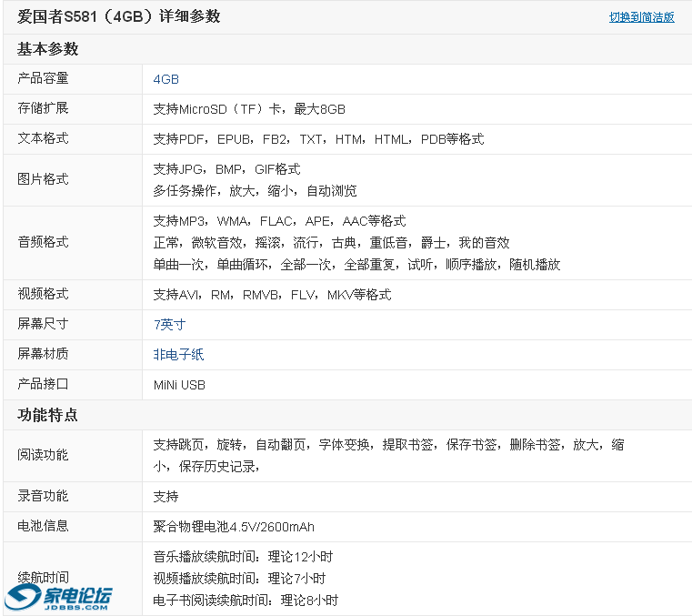Click the 音乐播放续航时间：理论12小时 line

pos(243,557)
